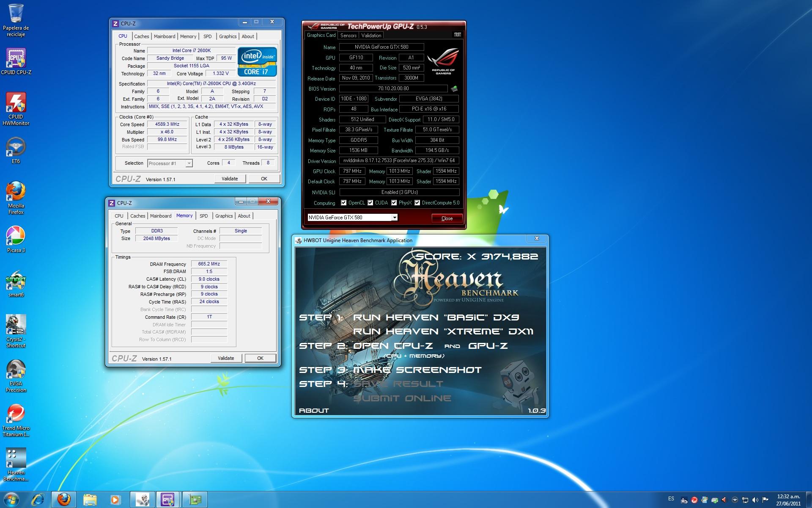Toggle DirectCompute 5.0 checkbox in GPU-Z
812x508 pixels.
[x=417, y=203]
